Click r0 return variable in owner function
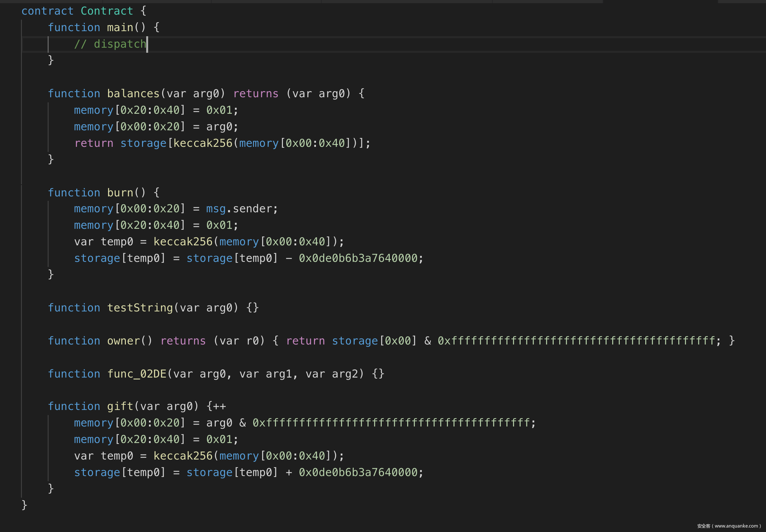The width and height of the screenshot is (766, 532). [252, 341]
